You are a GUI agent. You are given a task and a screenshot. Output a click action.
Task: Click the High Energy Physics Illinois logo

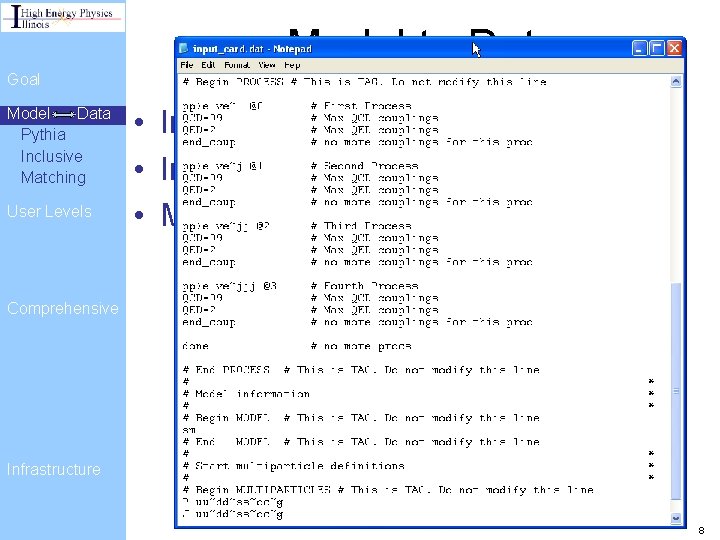(x=62, y=17)
